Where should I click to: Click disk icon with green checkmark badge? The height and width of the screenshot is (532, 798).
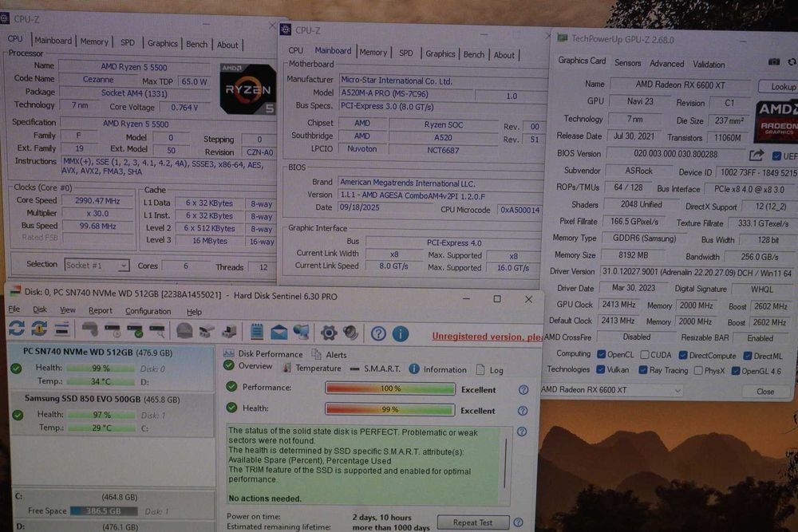135,331
